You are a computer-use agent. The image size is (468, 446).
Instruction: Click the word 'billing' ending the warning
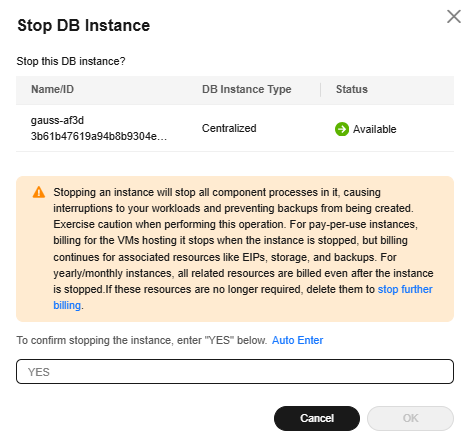[67, 305]
